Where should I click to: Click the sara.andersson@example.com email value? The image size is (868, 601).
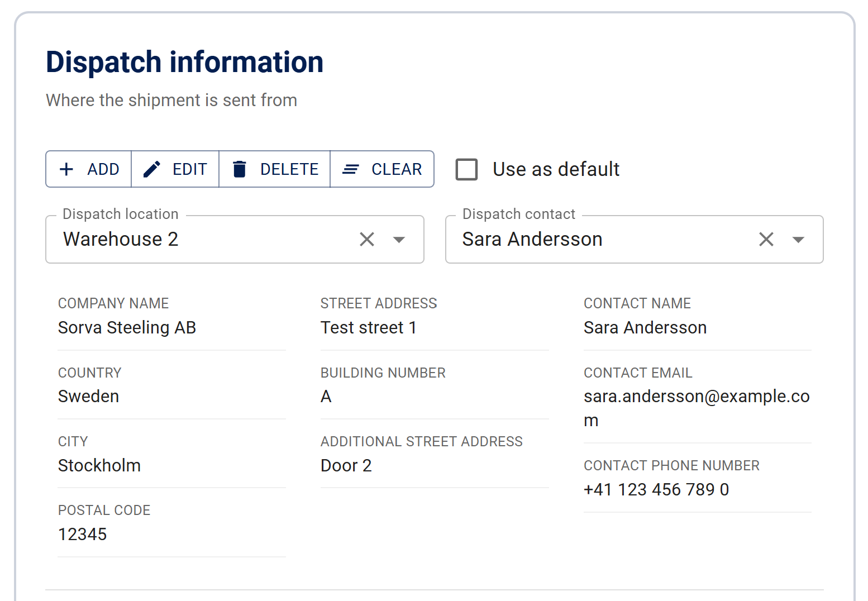point(696,397)
